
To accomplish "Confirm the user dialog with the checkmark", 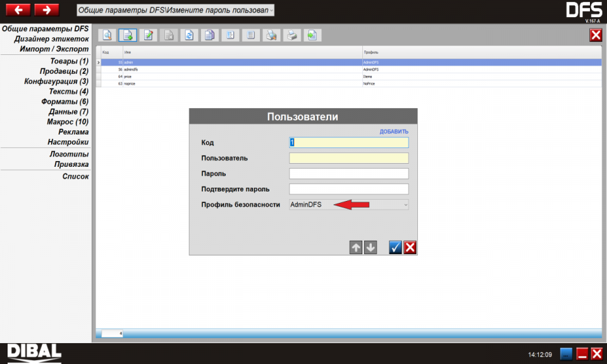I will coord(395,248).
